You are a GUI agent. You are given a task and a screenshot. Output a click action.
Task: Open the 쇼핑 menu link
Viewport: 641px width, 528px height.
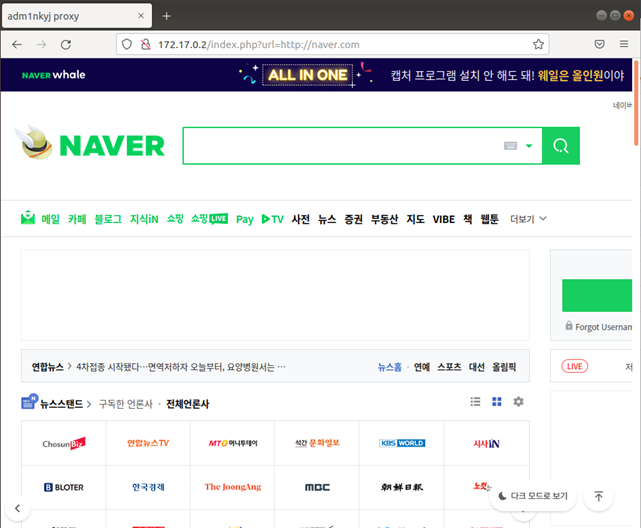[175, 219]
